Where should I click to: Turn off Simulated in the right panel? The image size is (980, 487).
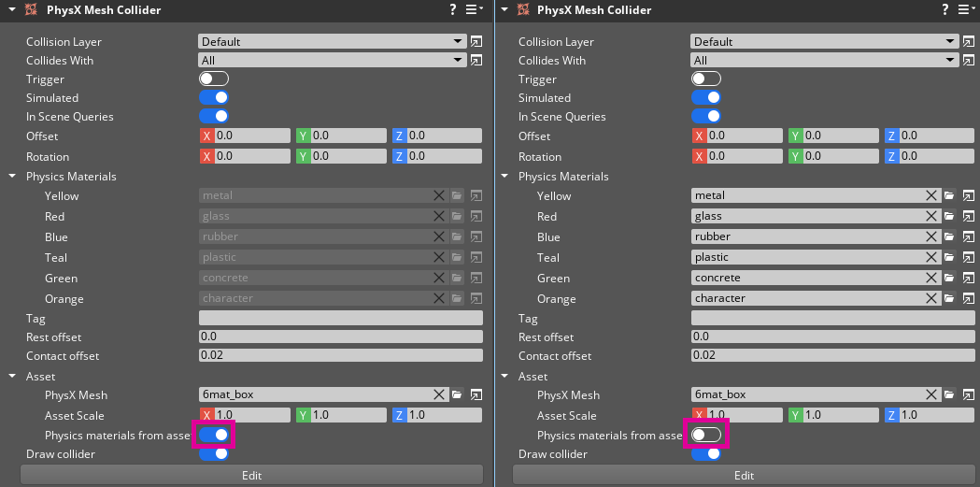[706, 97]
